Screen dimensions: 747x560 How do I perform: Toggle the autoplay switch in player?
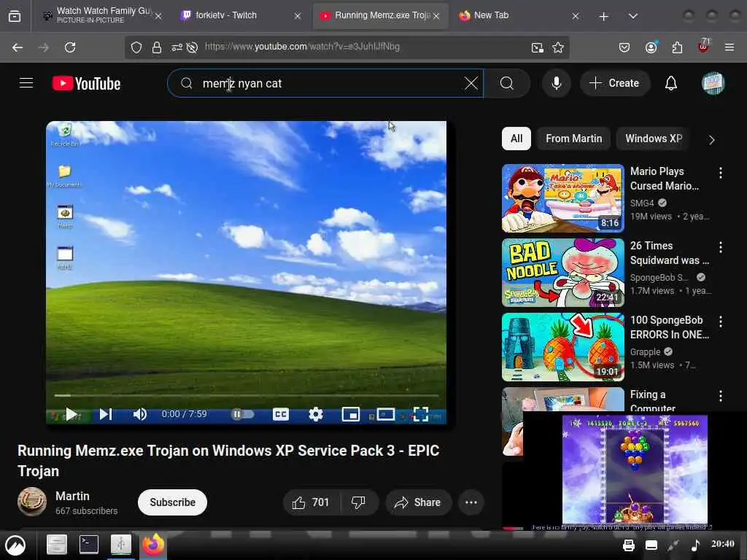click(x=242, y=414)
